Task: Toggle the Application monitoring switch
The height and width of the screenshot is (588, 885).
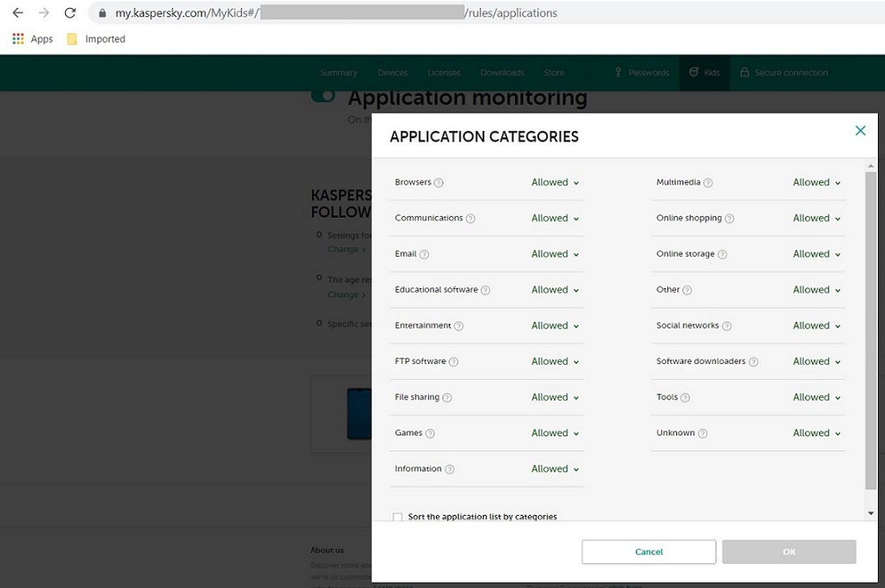Action: pyautogui.click(x=323, y=96)
